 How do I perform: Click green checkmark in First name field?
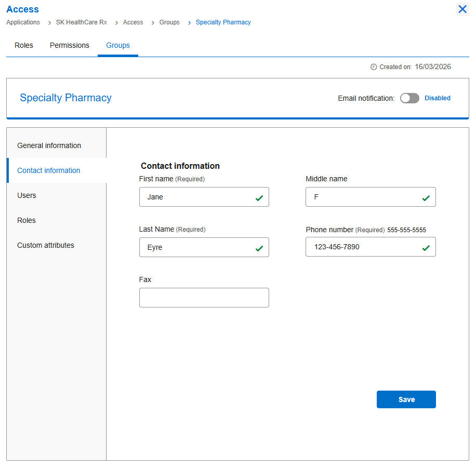click(259, 198)
